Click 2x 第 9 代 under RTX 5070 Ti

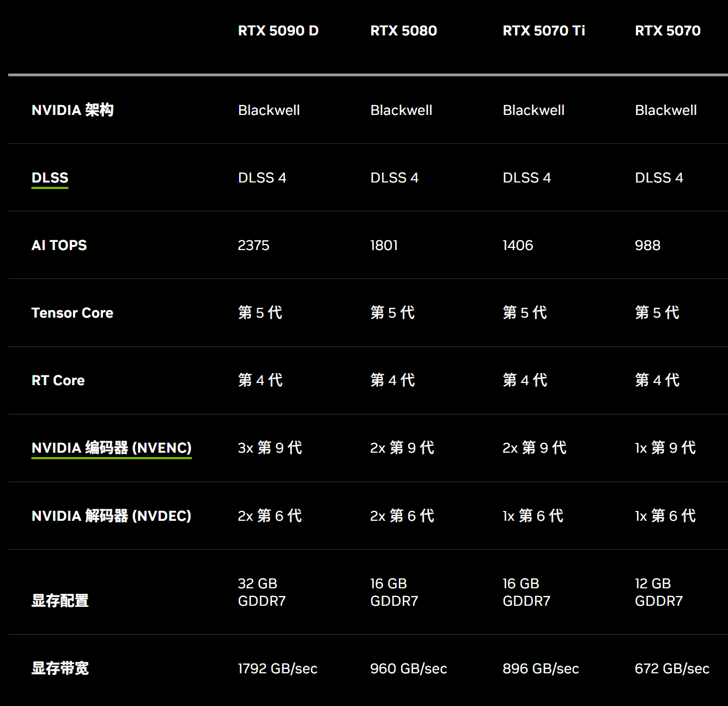[x=535, y=448]
